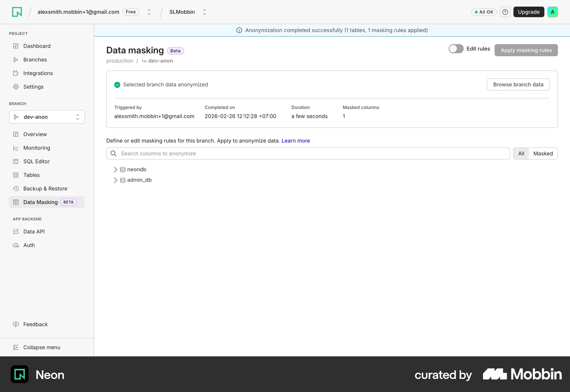Click the Upgrade button
This screenshot has width=570, height=392.
click(x=529, y=12)
